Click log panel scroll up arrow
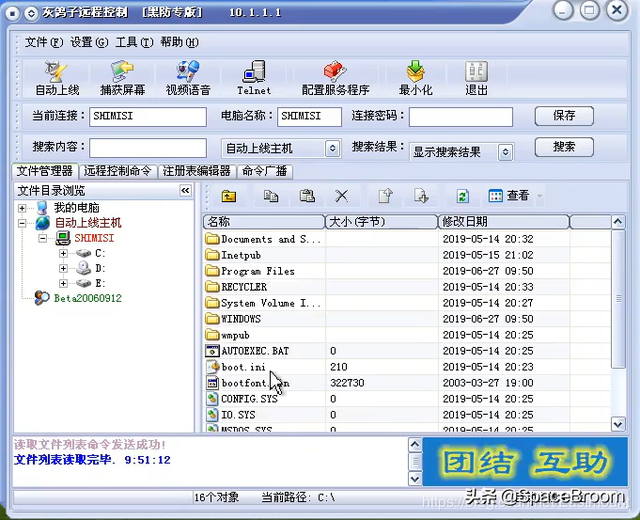The height and width of the screenshot is (520, 640). (x=415, y=444)
